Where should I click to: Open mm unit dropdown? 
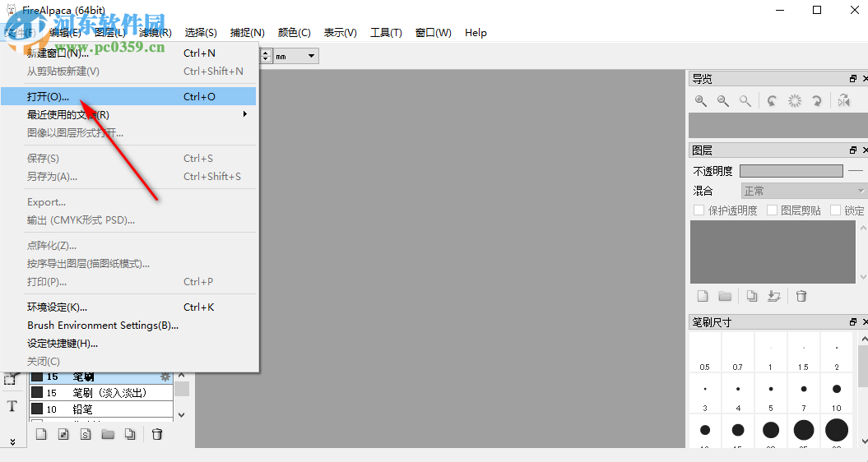tap(295, 56)
